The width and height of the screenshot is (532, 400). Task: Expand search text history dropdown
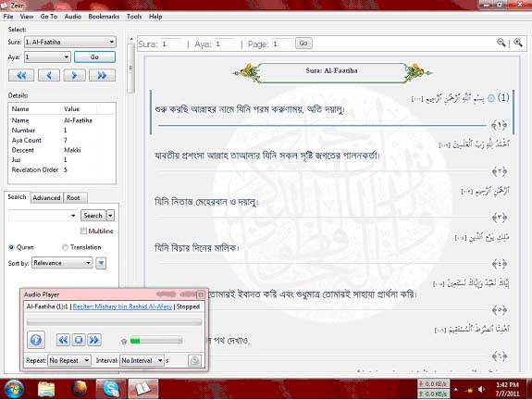click(x=73, y=216)
